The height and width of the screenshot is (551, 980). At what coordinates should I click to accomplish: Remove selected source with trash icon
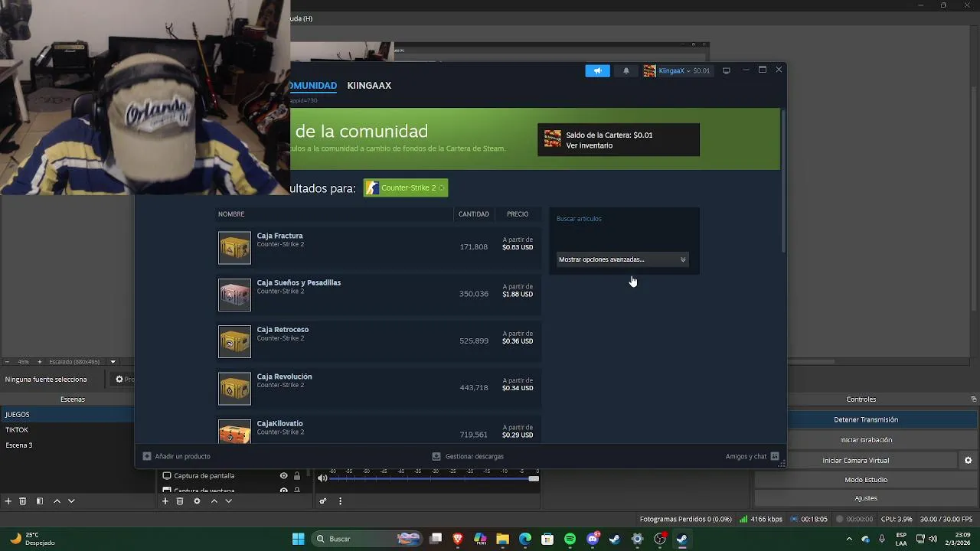(x=180, y=501)
